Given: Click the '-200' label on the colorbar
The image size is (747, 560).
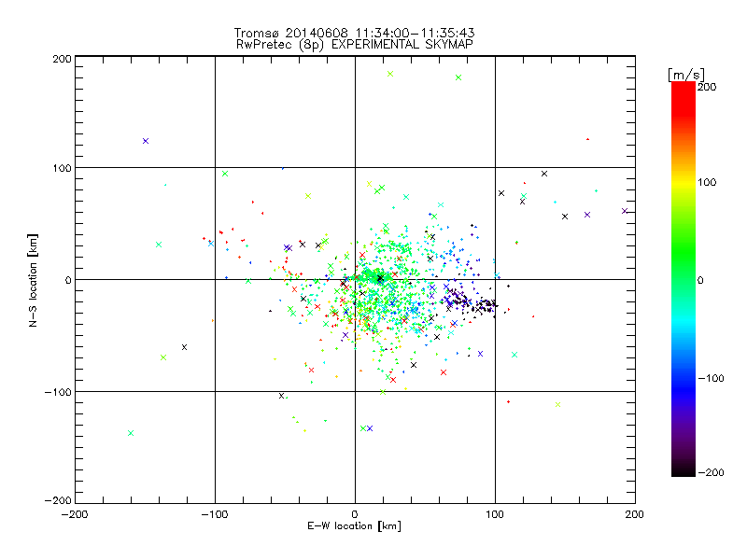Looking at the screenshot, I should click(711, 472).
